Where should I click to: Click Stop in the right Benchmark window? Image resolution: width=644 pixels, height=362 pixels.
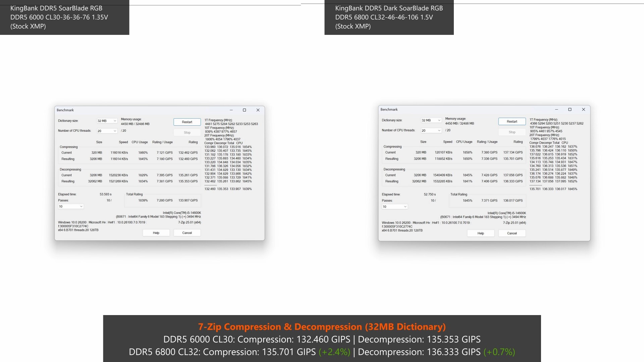click(512, 132)
